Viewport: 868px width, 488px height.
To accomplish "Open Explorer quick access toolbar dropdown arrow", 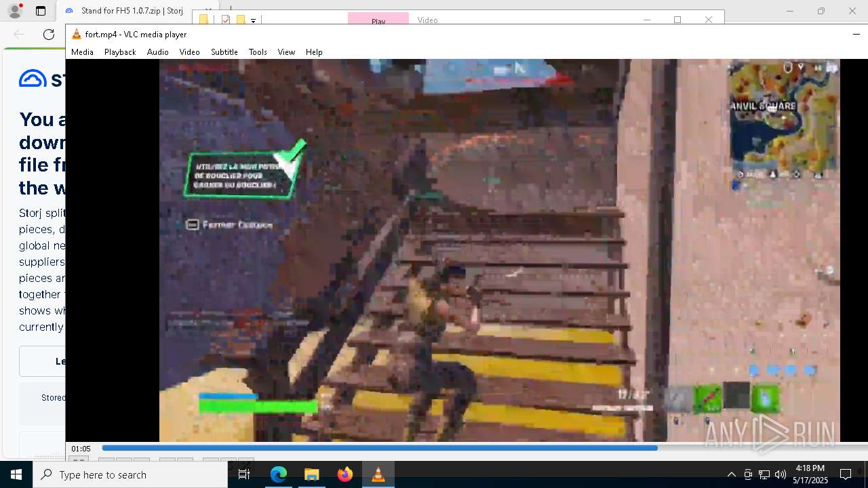I will (253, 21).
